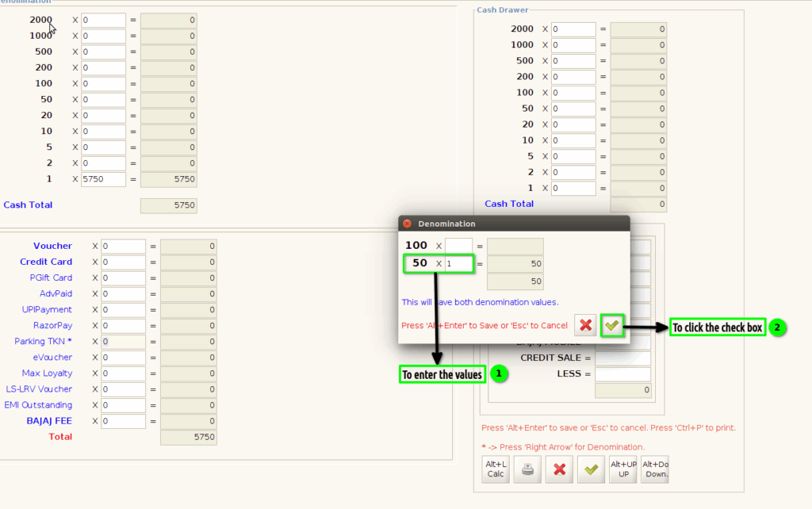Click the Credit Card quantity field
The image size is (812, 509).
123,262
